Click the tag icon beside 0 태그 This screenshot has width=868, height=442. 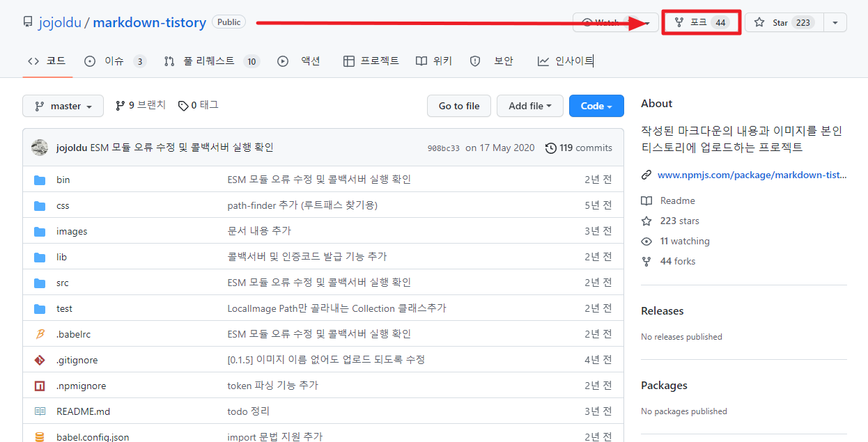click(183, 106)
